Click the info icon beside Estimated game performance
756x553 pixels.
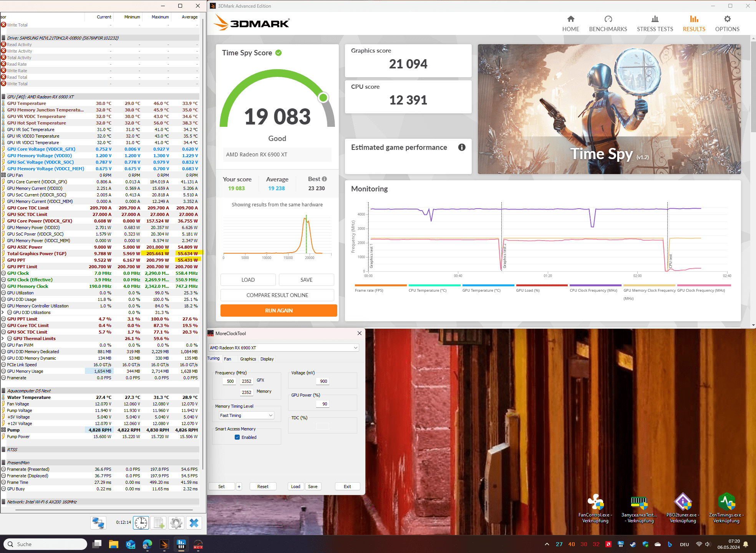point(462,147)
